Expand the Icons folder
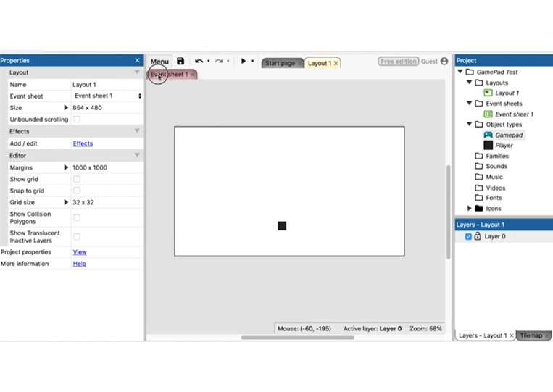 pos(470,209)
